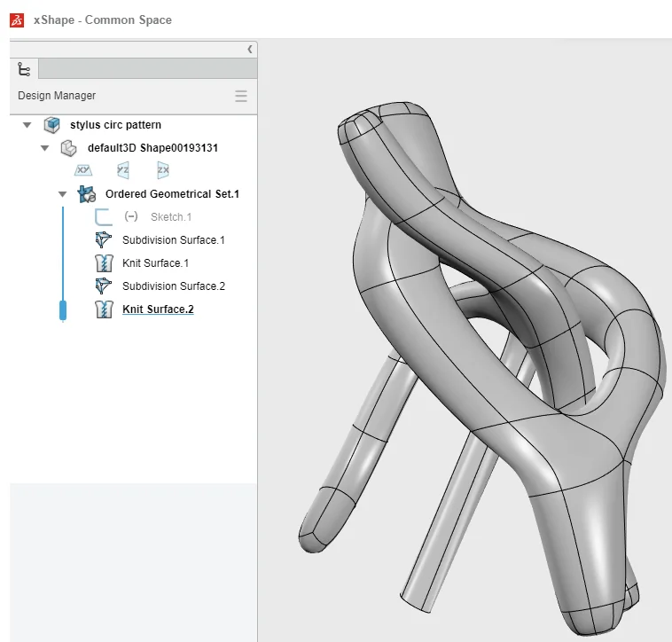Collapse the Design Manager side panel
672x642 pixels.
point(249,50)
